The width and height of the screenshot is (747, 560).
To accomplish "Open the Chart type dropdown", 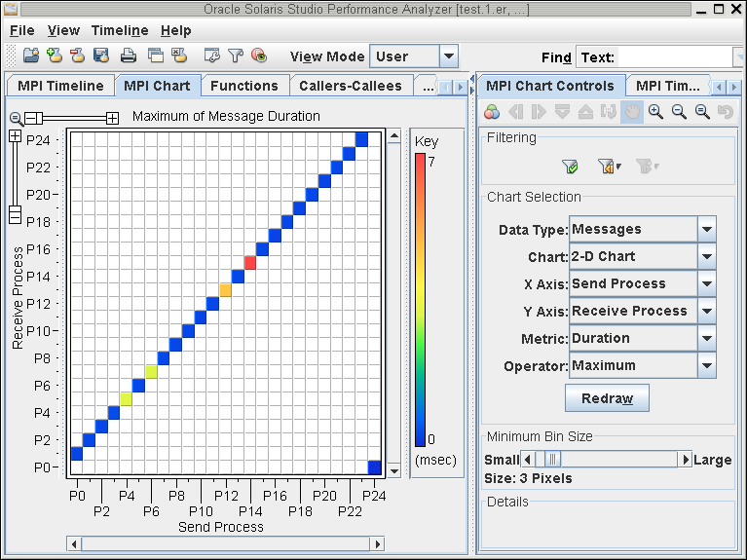I will (x=707, y=256).
